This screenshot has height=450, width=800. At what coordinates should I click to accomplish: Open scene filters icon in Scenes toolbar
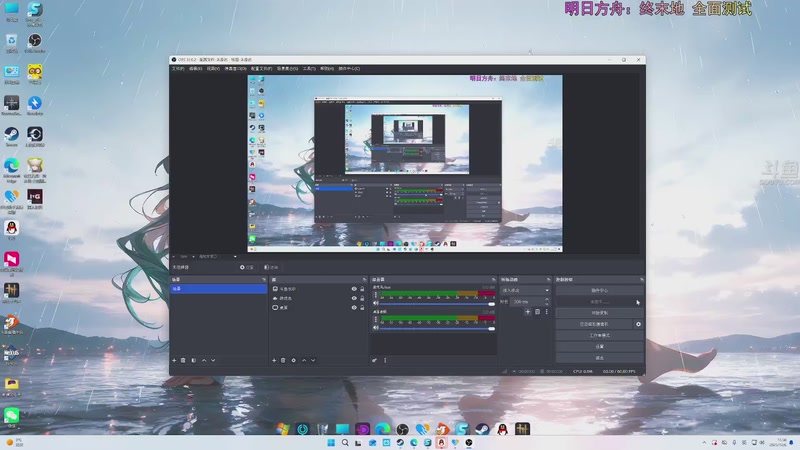click(194, 360)
